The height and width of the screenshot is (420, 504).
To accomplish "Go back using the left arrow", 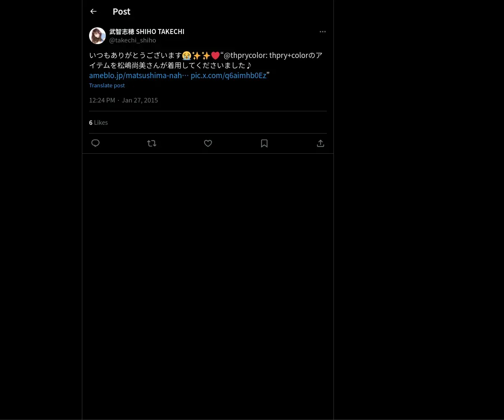I will click(x=93, y=11).
